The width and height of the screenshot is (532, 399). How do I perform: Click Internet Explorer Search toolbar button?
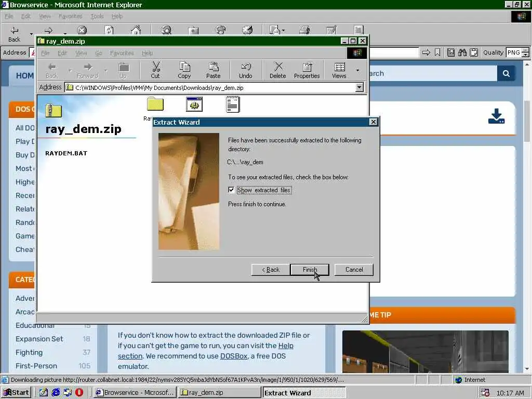pyautogui.click(x=166, y=31)
